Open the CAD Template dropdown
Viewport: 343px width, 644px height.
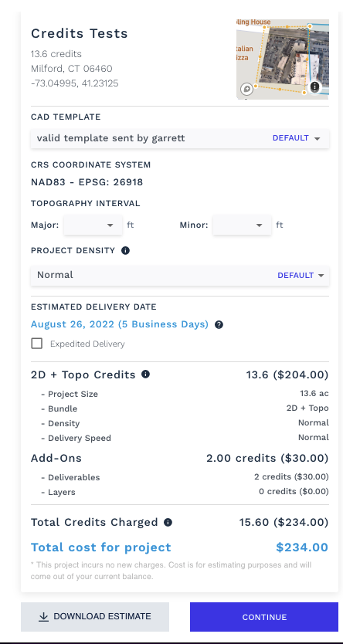click(180, 138)
